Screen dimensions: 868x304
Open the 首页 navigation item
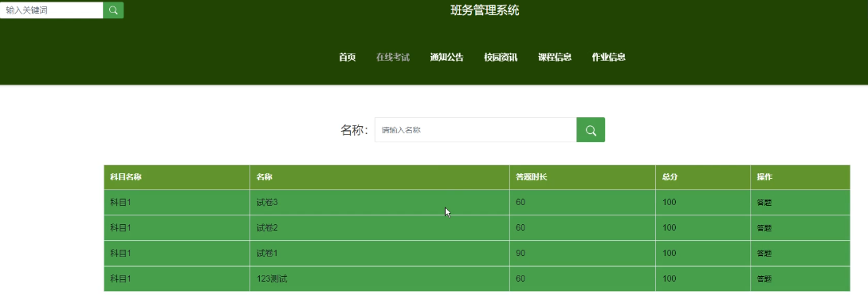pyautogui.click(x=347, y=57)
